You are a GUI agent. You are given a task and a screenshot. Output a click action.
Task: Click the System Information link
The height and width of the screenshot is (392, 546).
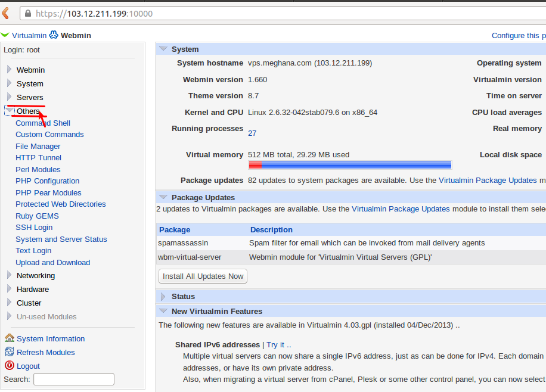pos(51,339)
